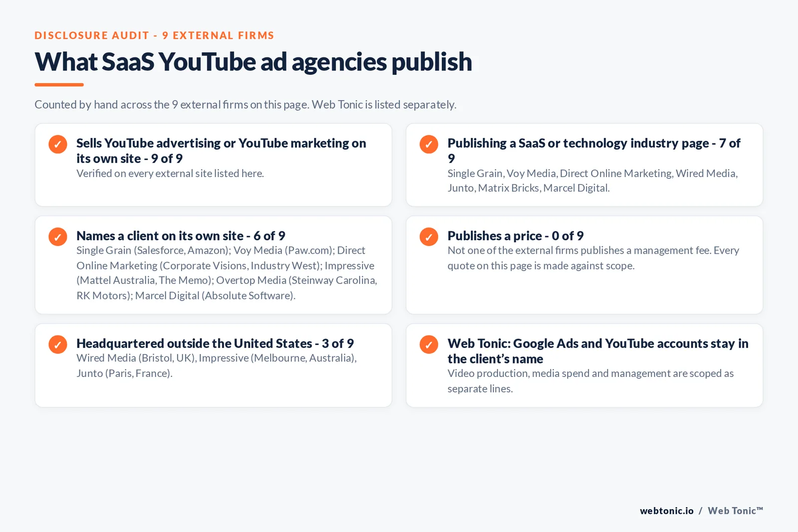Open the webtonic.io link in footer
This screenshot has height=532, width=798.
click(667, 511)
